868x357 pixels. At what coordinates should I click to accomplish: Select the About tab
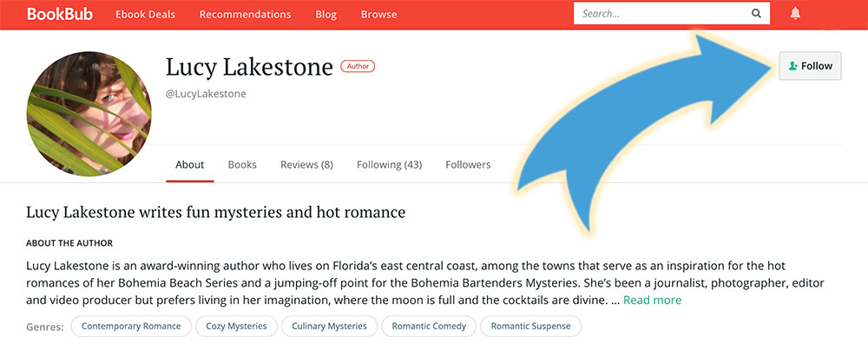coord(190,165)
